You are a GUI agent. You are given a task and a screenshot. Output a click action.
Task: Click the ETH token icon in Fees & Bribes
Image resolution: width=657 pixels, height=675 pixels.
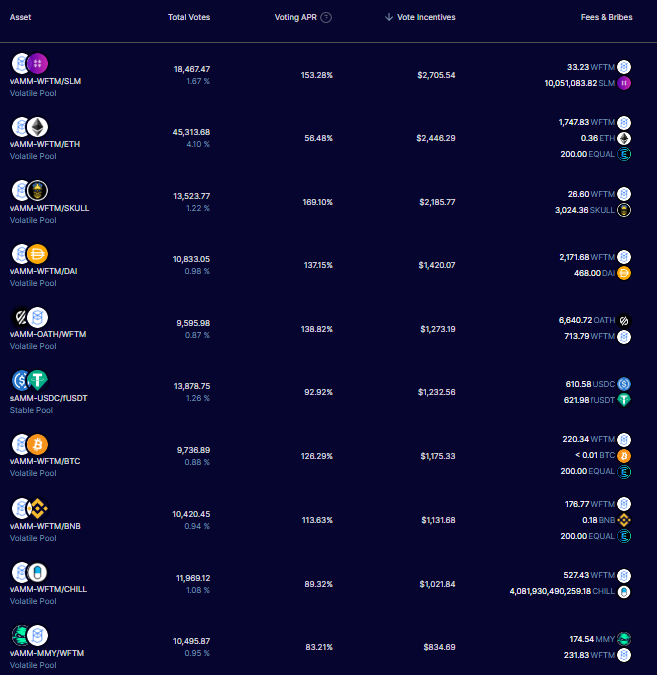624,138
